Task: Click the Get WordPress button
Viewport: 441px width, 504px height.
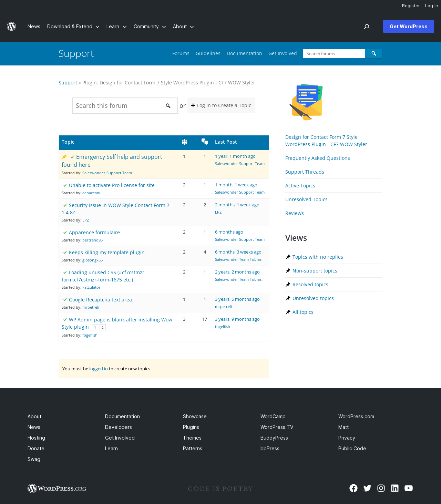Action: [x=409, y=27]
